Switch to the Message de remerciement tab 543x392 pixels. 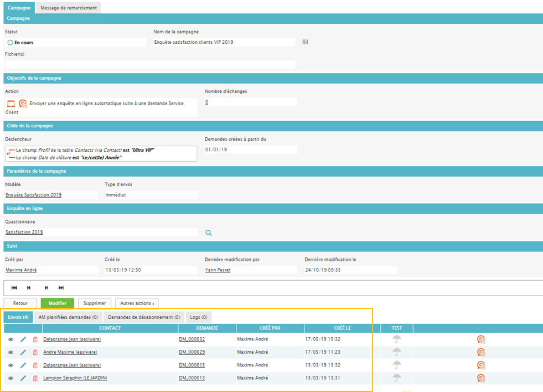(69, 8)
